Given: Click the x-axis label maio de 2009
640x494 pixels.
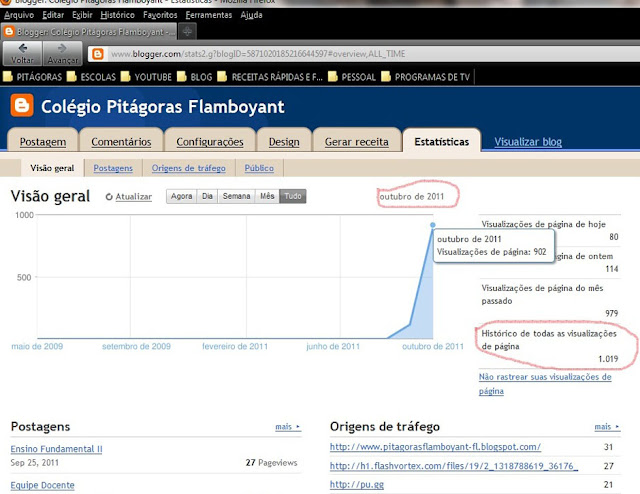Looking at the screenshot, I should pos(37,347).
